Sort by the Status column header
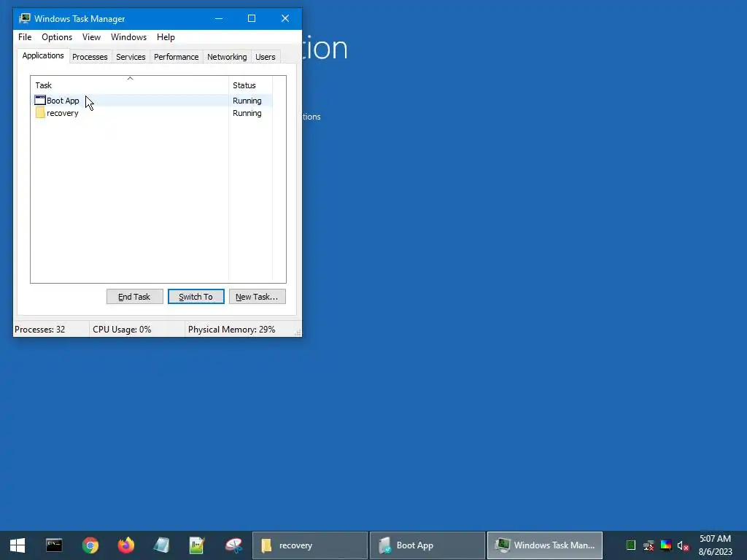747x560 pixels. [x=251, y=85]
